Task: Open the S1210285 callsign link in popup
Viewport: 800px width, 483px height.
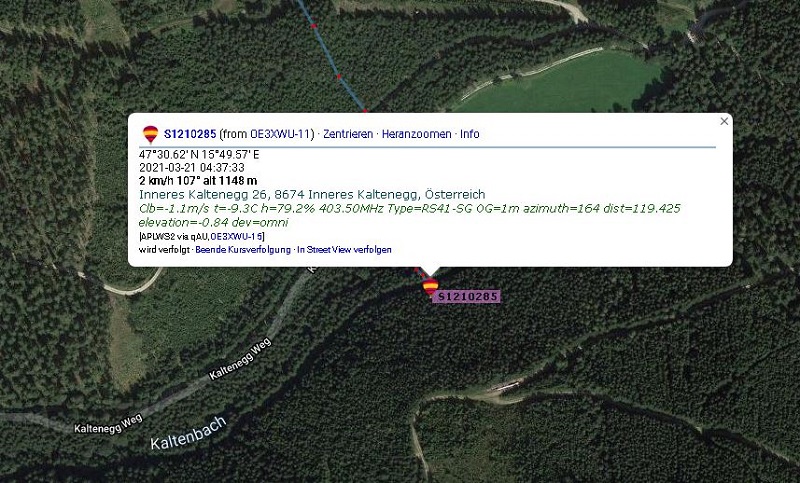Action: 190,134
